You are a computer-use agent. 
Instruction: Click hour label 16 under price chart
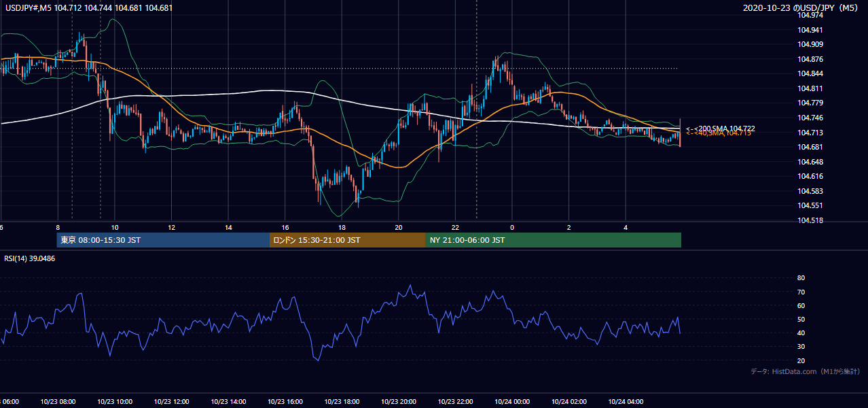click(x=285, y=228)
